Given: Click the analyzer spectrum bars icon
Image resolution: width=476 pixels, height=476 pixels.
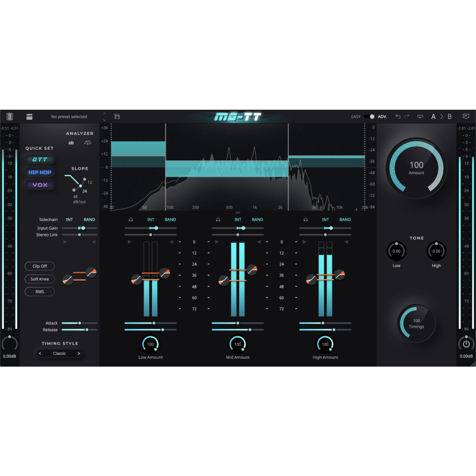Looking at the screenshot, I should click(71, 142).
